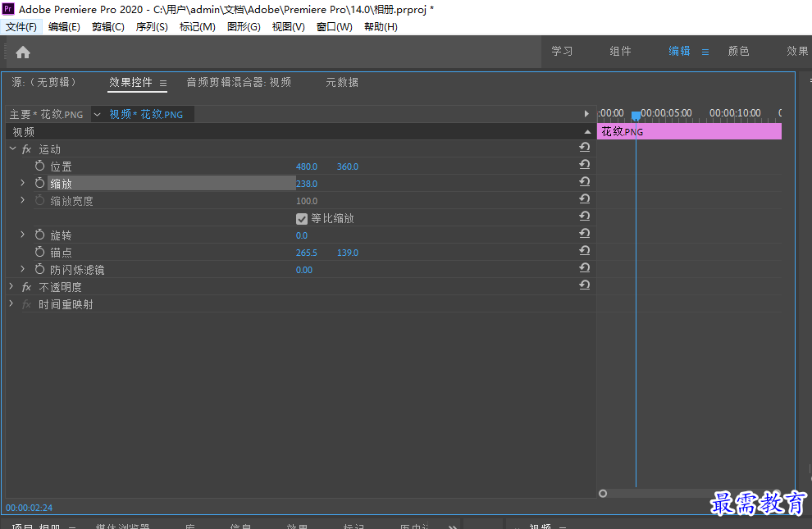The height and width of the screenshot is (529, 812).
Task: Open the 编辑(E) menu
Action: pyautogui.click(x=64, y=27)
